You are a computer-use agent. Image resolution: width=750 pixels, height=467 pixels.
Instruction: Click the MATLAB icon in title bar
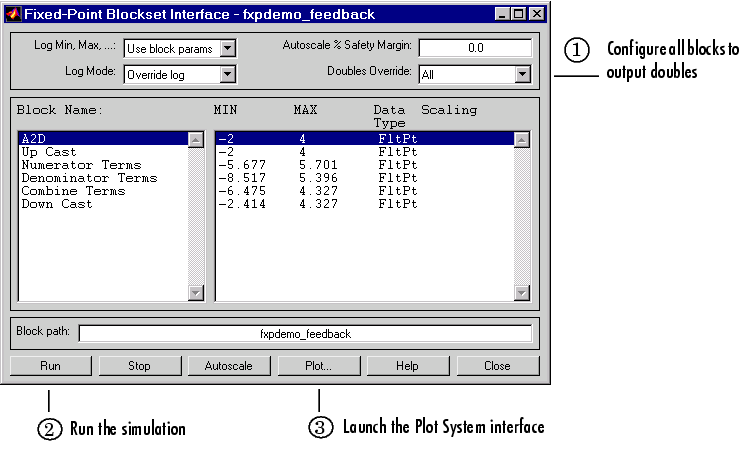[13, 14]
